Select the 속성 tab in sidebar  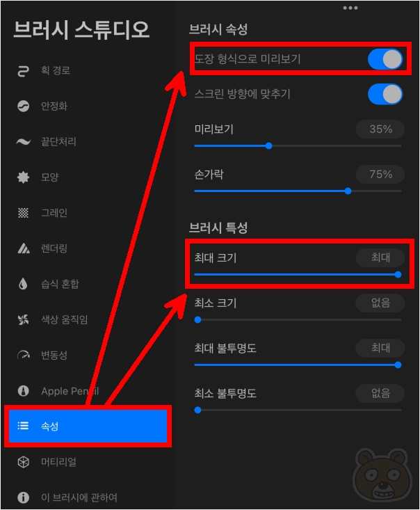[x=88, y=426]
